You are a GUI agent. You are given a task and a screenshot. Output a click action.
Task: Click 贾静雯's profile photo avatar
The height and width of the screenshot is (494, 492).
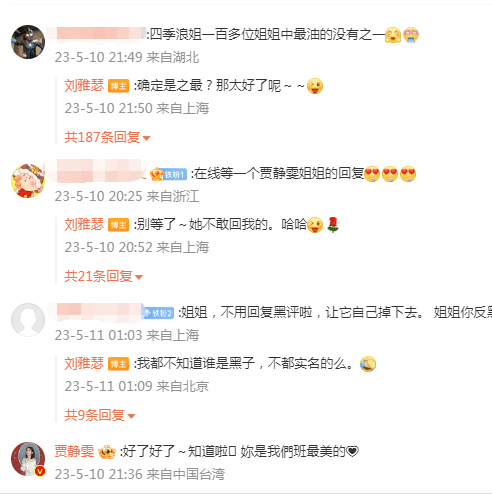tap(28, 459)
